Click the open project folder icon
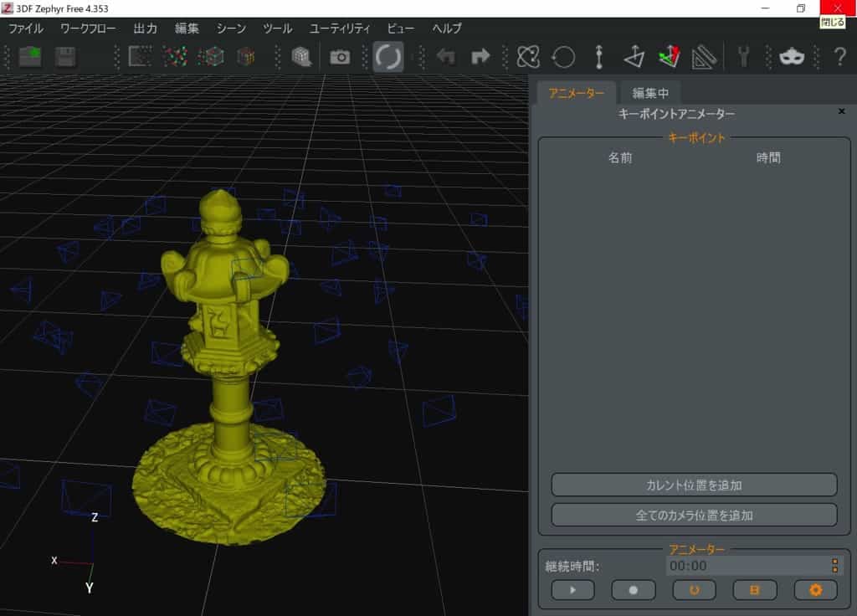Image resolution: width=857 pixels, height=616 pixels. click(x=30, y=56)
